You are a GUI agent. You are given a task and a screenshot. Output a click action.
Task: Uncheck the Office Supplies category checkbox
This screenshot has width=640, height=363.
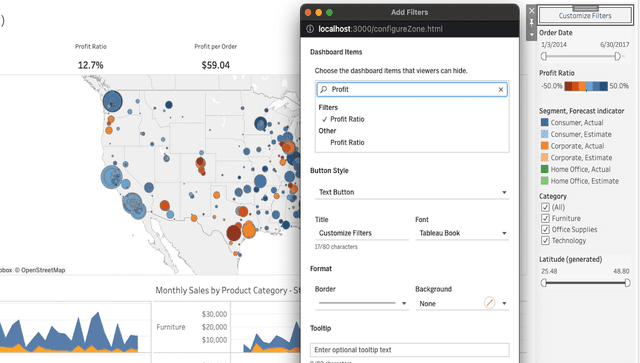[545, 229]
